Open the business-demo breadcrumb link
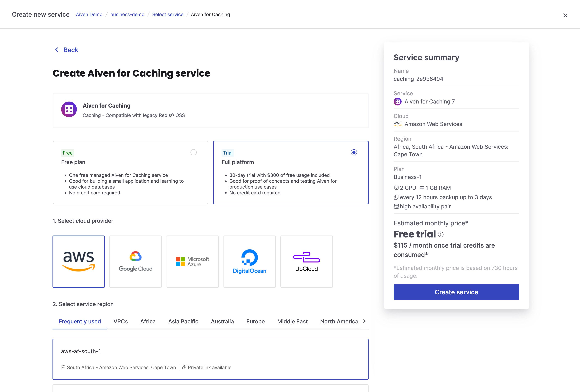This screenshot has height=392, width=580. [127, 15]
